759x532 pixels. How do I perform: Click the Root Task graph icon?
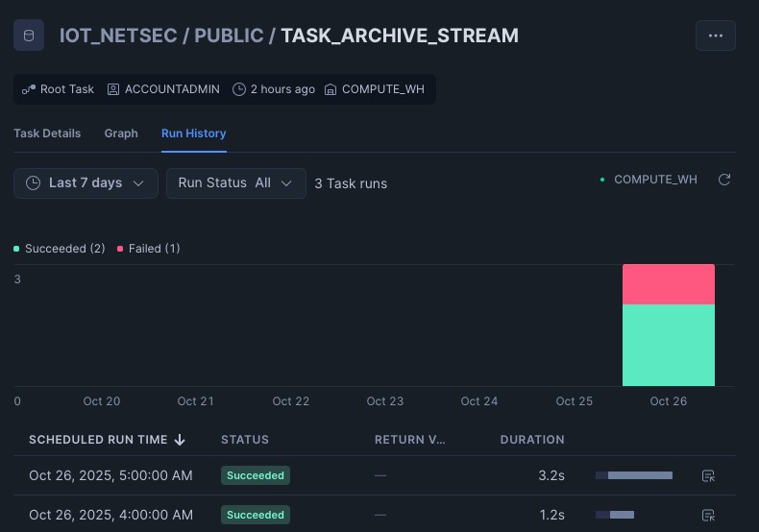(29, 89)
